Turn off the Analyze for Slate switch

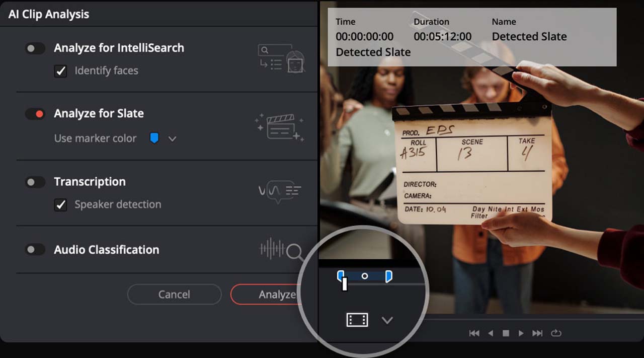[35, 114]
